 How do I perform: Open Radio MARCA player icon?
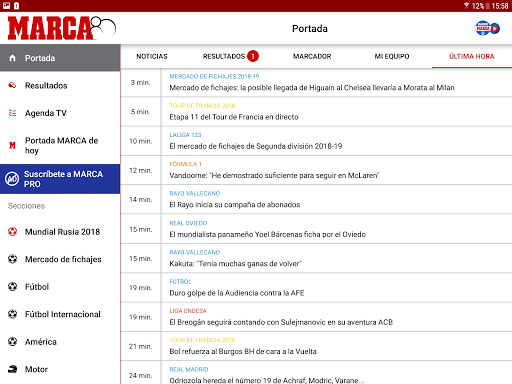click(487, 28)
